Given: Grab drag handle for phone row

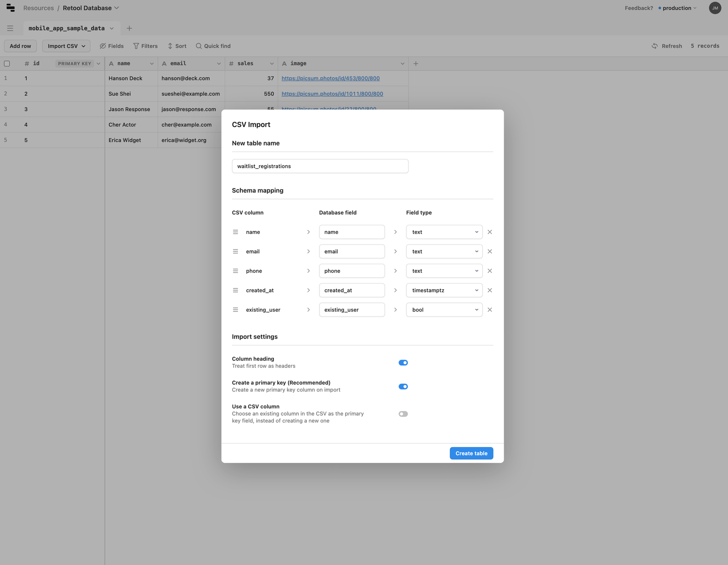Looking at the screenshot, I should [x=236, y=271].
